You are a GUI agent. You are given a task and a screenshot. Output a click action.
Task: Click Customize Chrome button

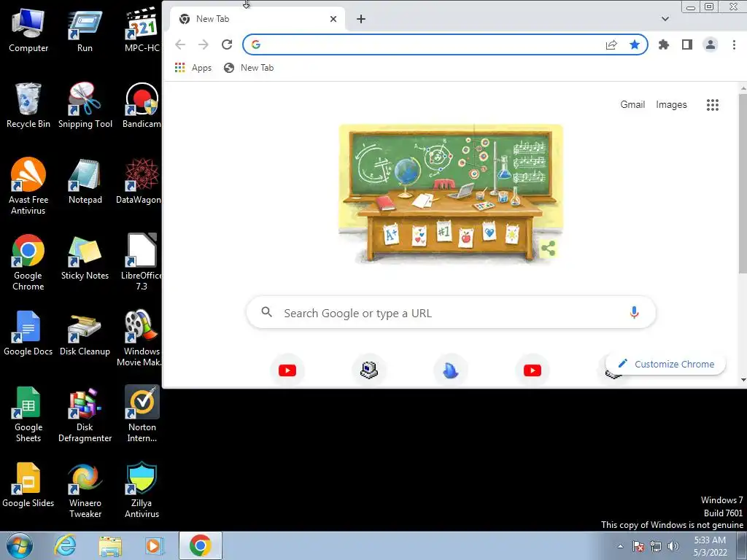click(665, 365)
